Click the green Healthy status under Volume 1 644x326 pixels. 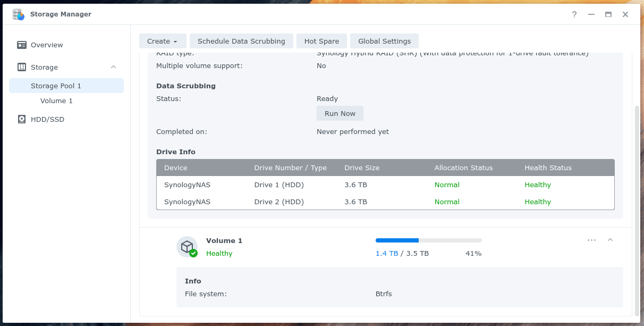(x=219, y=253)
